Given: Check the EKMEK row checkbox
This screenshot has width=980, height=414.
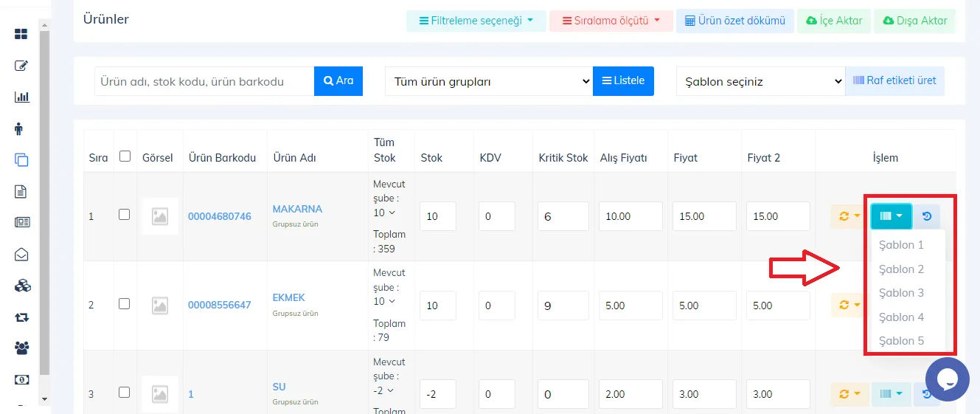Looking at the screenshot, I should (x=124, y=303).
